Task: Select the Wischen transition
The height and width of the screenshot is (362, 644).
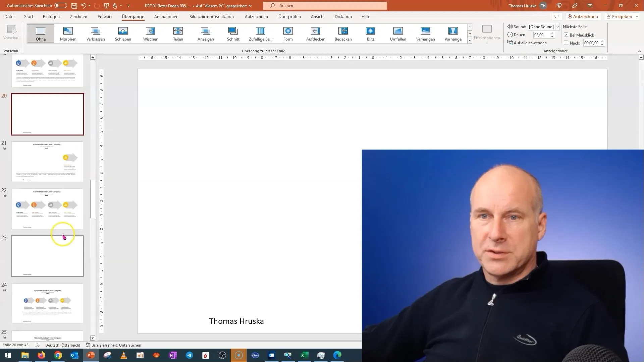Action: pyautogui.click(x=151, y=34)
